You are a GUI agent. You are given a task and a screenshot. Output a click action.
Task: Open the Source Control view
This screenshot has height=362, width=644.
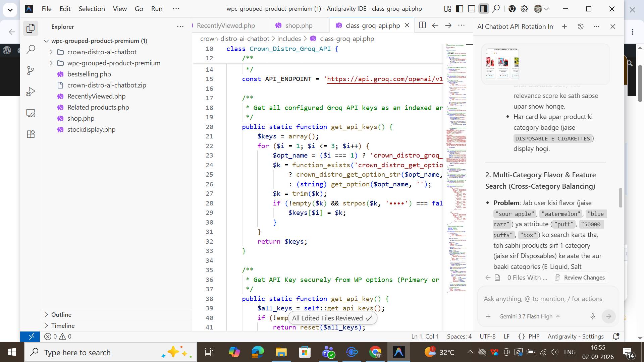point(31,70)
